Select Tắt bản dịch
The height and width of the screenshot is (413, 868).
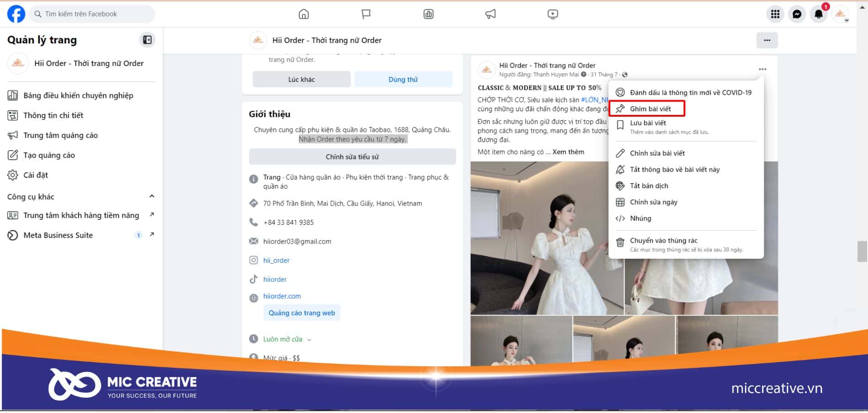[686, 185]
